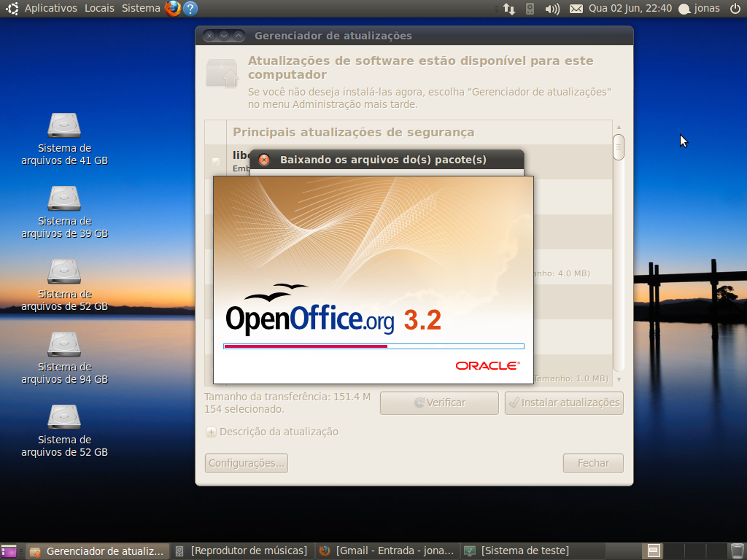Expand Descrição da atualização
The width and height of the screenshot is (747, 560).
211,432
